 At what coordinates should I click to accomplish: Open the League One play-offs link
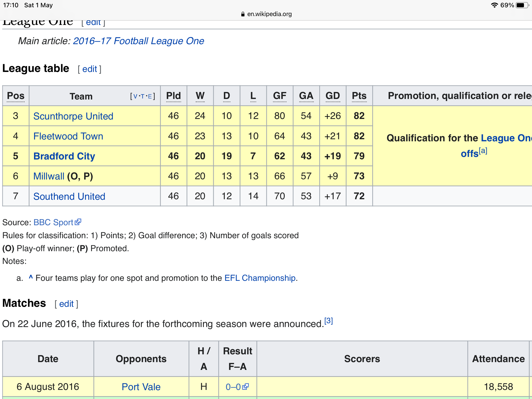tap(507, 138)
